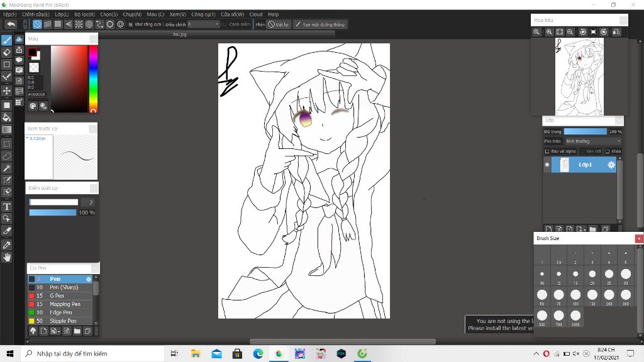Select the Bucket fill tool
644x362 pixels.
6,118
